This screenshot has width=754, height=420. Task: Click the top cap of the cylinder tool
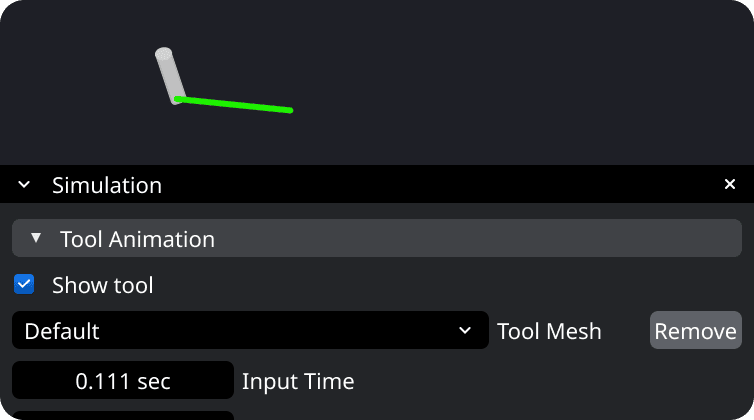tap(163, 52)
